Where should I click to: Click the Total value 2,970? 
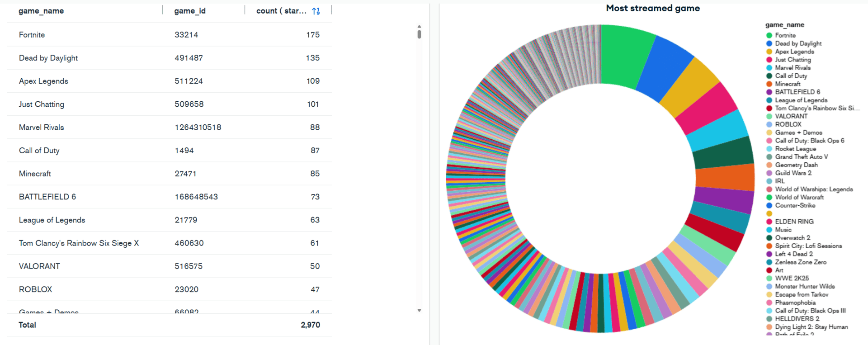[310, 325]
